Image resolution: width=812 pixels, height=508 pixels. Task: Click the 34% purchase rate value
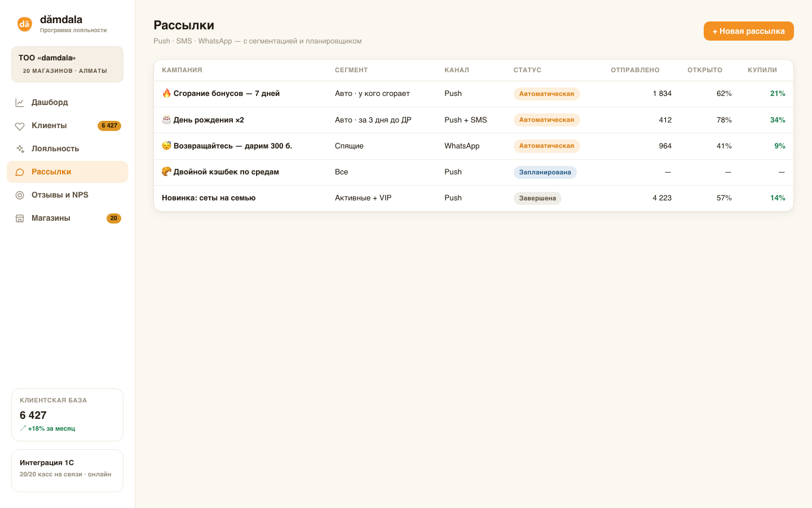click(x=778, y=120)
